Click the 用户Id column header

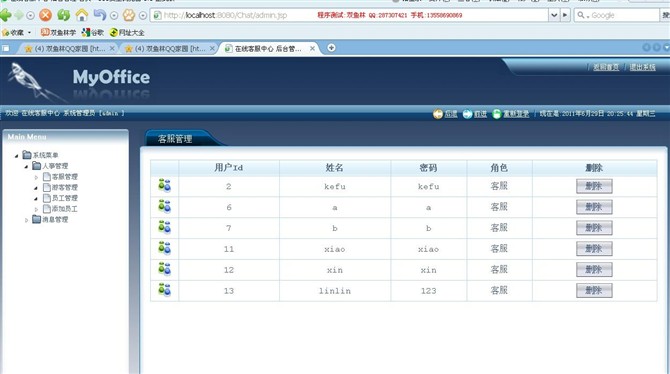point(229,168)
